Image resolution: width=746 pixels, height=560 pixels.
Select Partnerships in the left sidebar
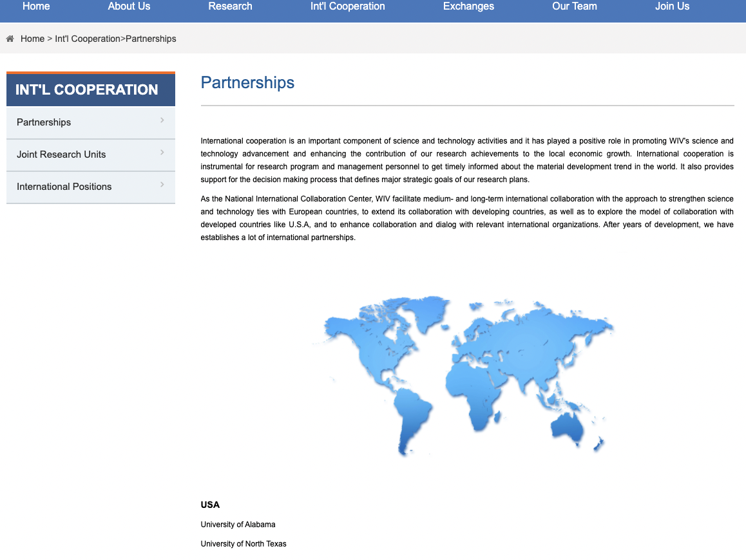point(44,122)
